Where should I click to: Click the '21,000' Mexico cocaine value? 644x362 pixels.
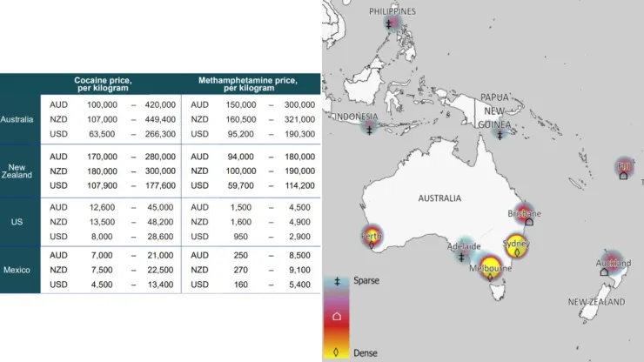click(x=161, y=255)
